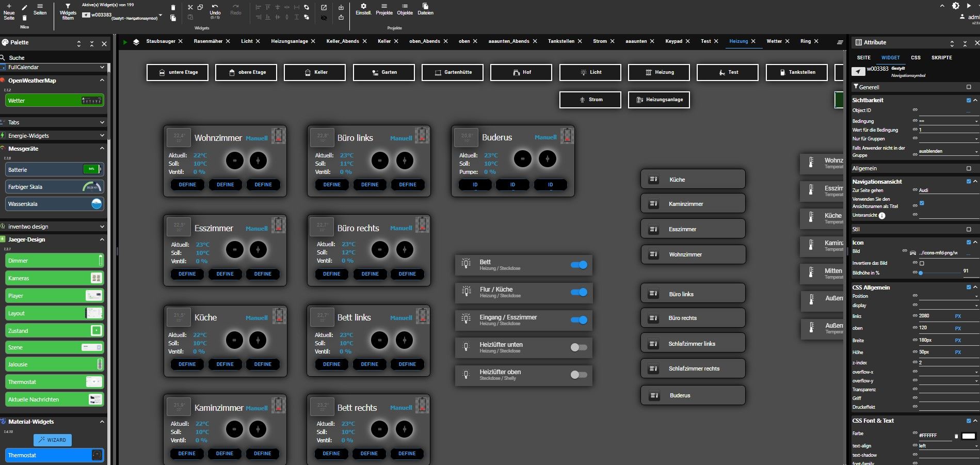This screenshot has height=465, width=980.
Task: Open the Seiten page list
Action: [x=40, y=10]
